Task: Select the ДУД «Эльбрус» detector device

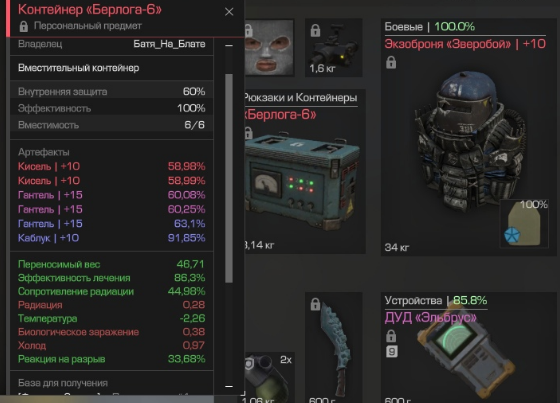Action: [466, 354]
